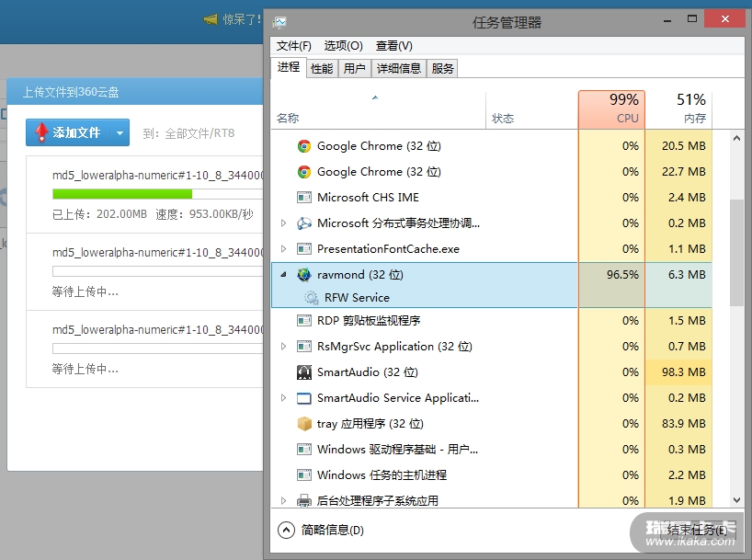Click the SmartAudio headphone icon
Image resolution: width=752 pixels, height=560 pixels.
(304, 371)
